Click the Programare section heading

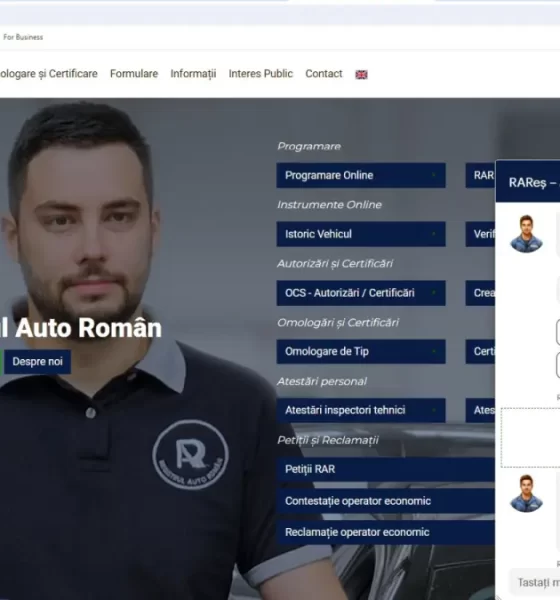309,146
